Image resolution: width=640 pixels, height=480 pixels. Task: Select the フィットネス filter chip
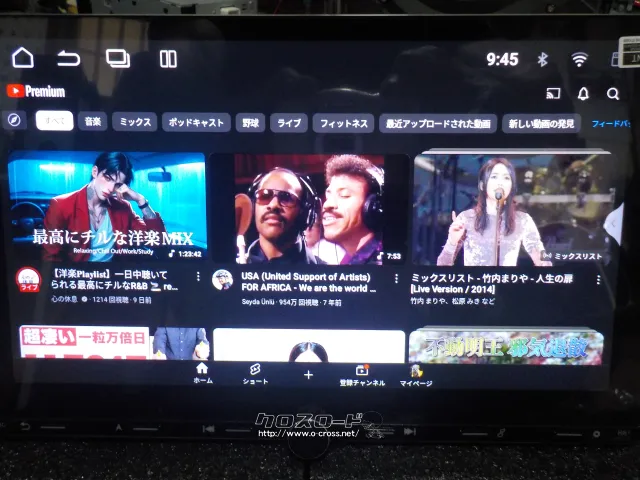(x=344, y=123)
